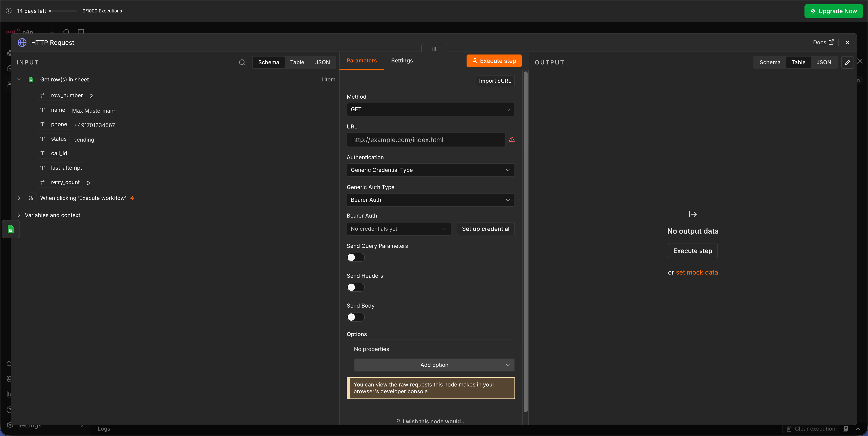Expand Variables and context section

click(x=19, y=216)
